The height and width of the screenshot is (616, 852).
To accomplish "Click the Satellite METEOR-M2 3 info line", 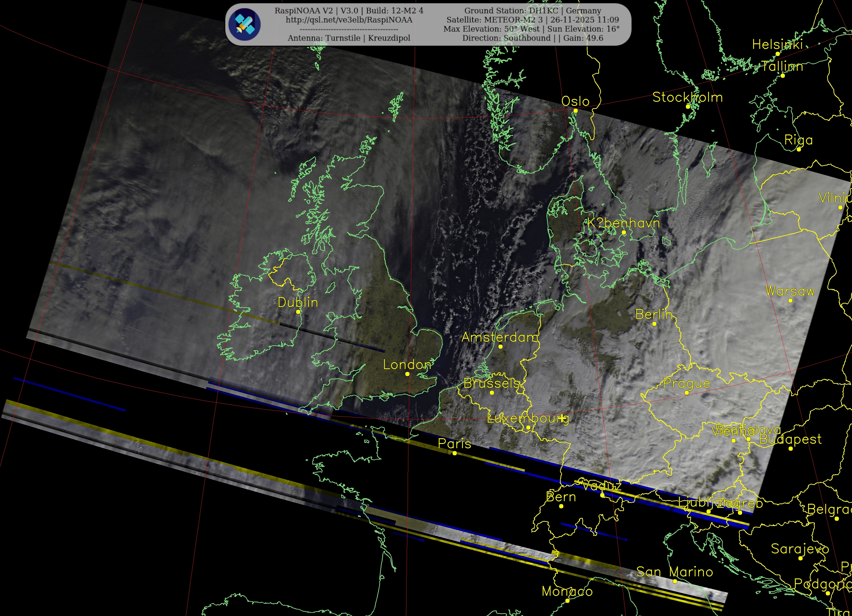I will [x=533, y=19].
